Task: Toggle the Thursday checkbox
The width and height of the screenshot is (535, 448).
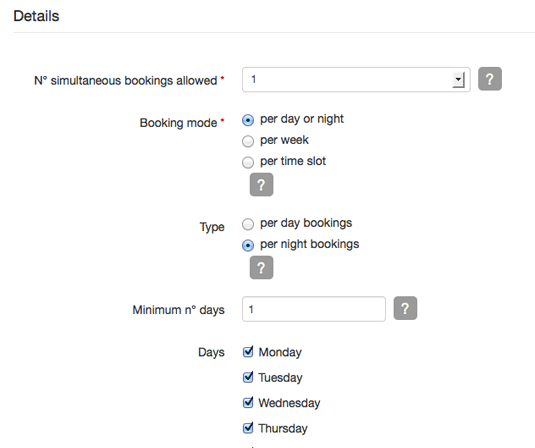Action: pos(248,428)
